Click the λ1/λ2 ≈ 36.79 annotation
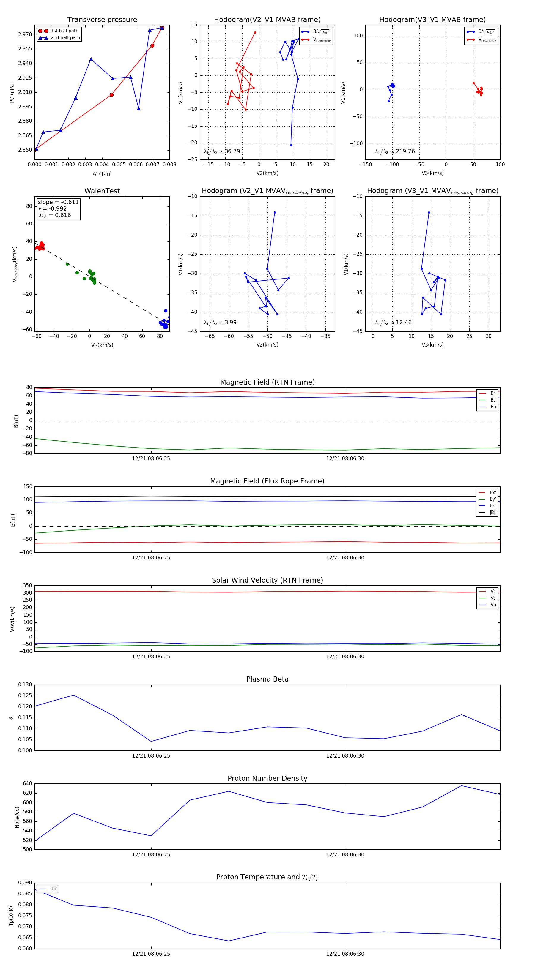 [222, 151]
